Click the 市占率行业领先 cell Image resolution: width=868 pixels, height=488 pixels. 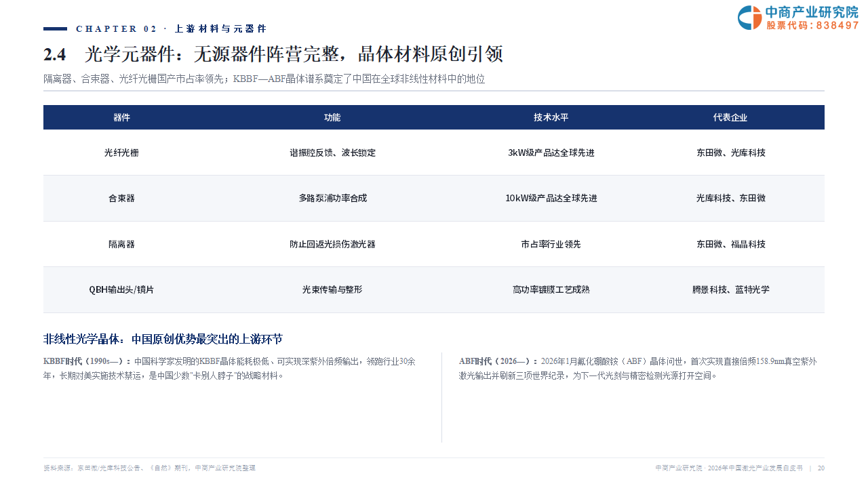tap(551, 244)
